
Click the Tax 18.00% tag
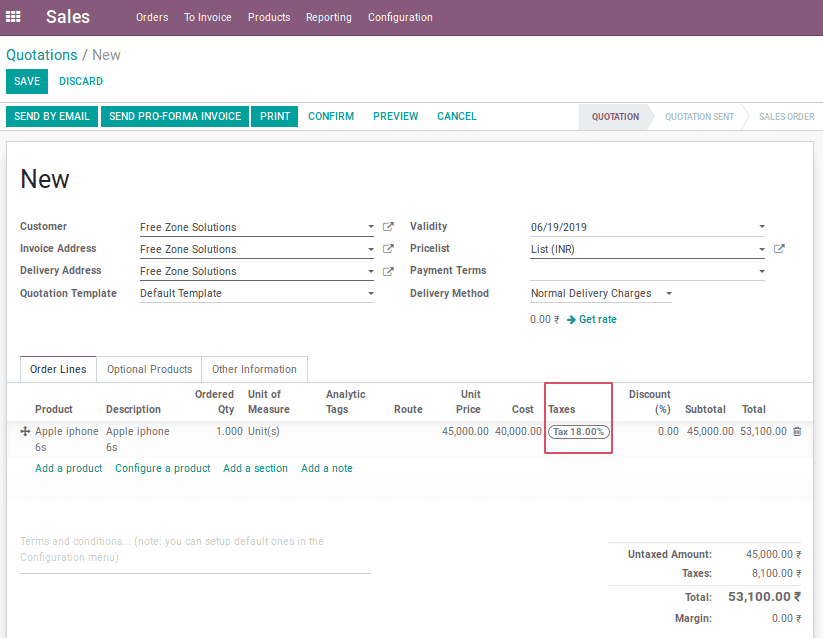pos(578,432)
